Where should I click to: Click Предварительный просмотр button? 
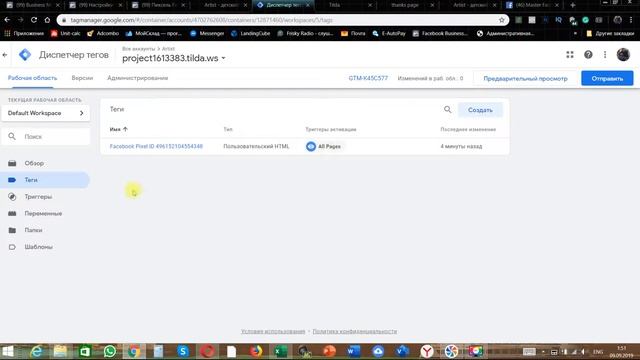click(525, 78)
